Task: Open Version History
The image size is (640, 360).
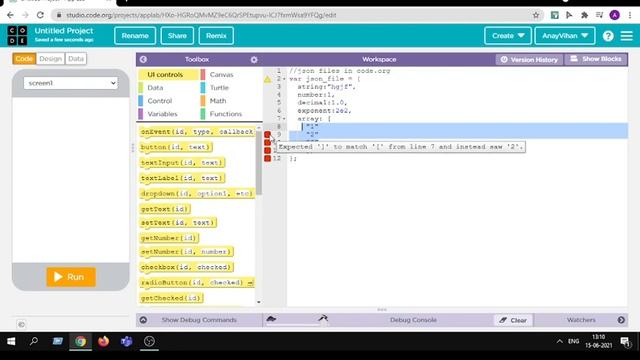Action: pos(529,60)
